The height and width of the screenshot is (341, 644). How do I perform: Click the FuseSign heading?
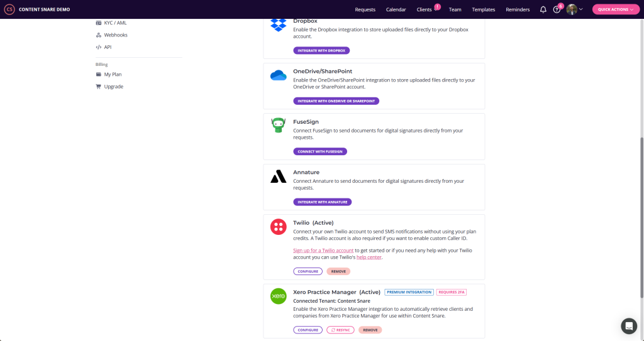(306, 122)
